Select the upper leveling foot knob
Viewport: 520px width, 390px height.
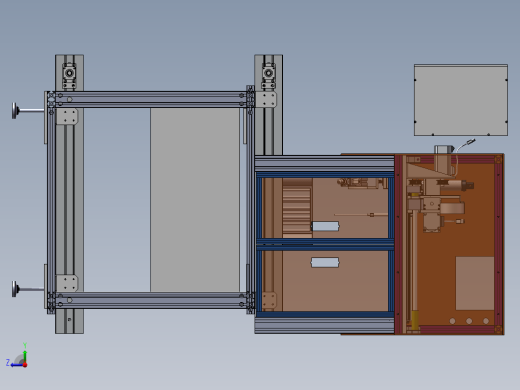coord(15,110)
